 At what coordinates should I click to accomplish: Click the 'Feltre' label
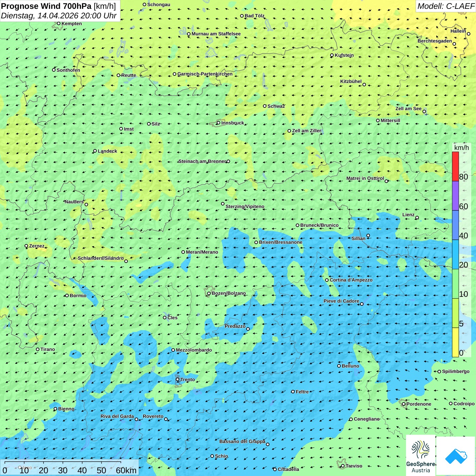(x=302, y=392)
